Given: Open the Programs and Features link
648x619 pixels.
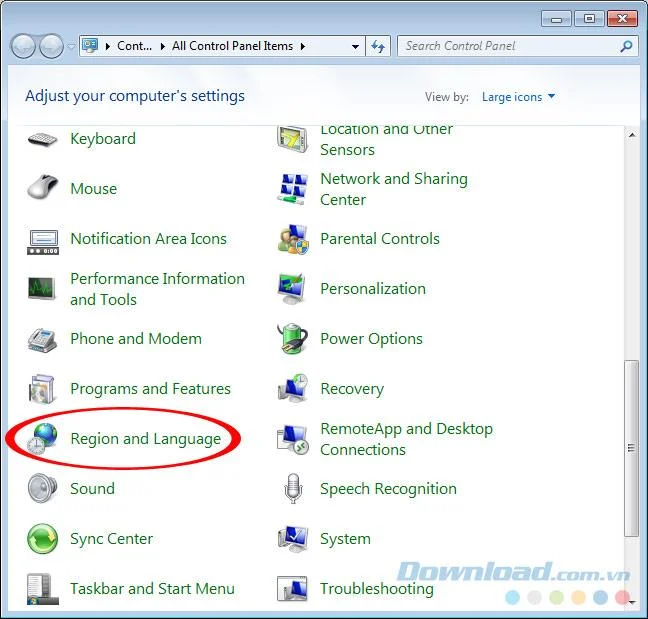Looking at the screenshot, I should [x=150, y=388].
